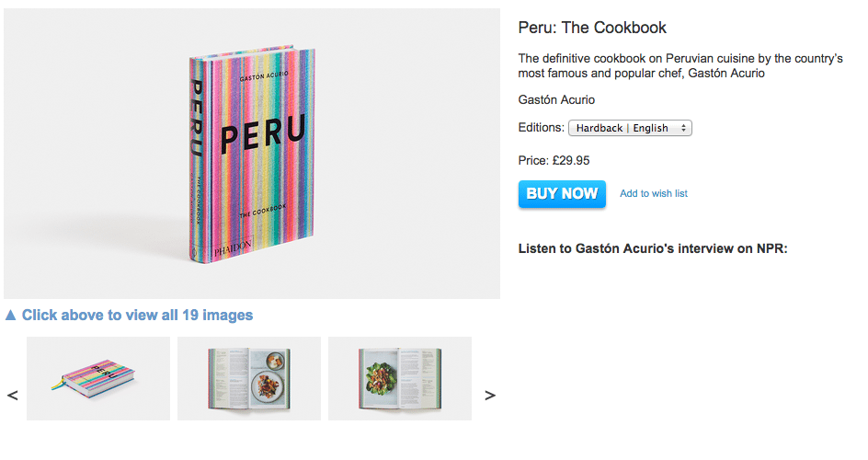
Task: Click the blue up-triangle beside 'Click above'
Action: (x=10, y=315)
